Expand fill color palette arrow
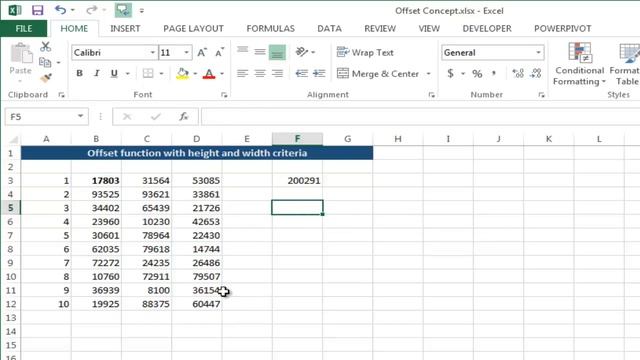640x360 pixels. pyautogui.click(x=195, y=74)
